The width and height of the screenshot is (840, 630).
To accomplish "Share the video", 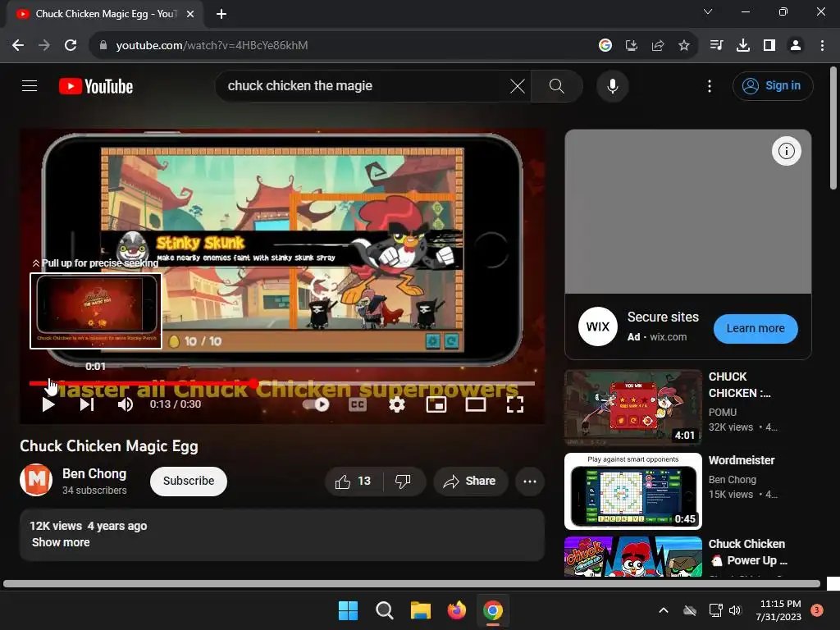I will (470, 481).
